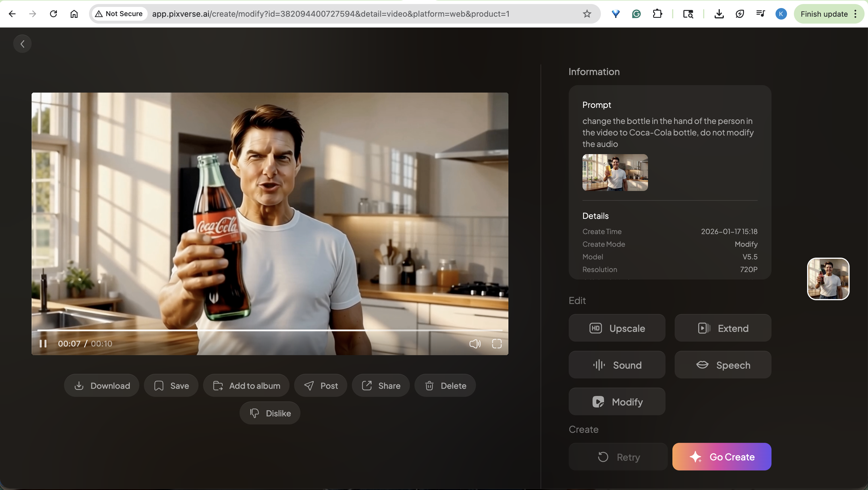Screen dimensions: 868x490
Task: Seek on the video progress bar
Action: tap(270, 330)
